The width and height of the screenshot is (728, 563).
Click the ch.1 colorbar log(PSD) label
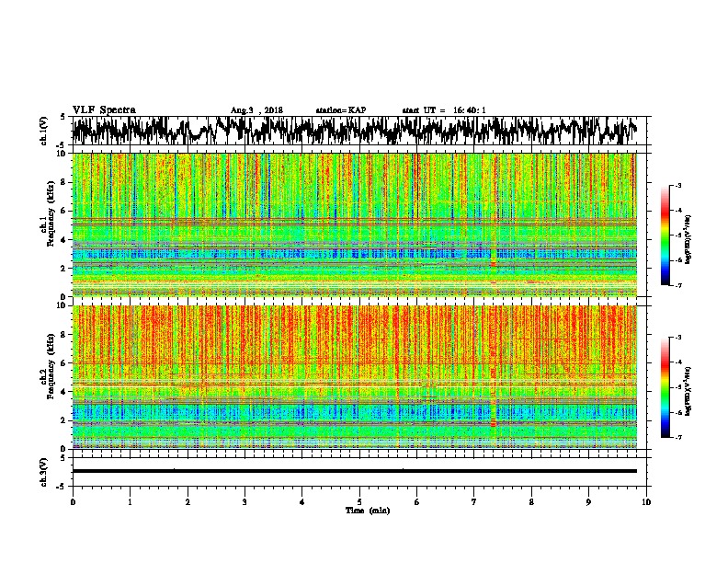[688, 239]
